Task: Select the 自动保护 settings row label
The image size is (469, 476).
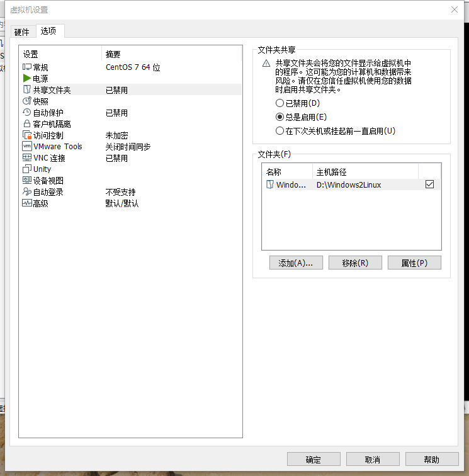Action: [x=48, y=113]
